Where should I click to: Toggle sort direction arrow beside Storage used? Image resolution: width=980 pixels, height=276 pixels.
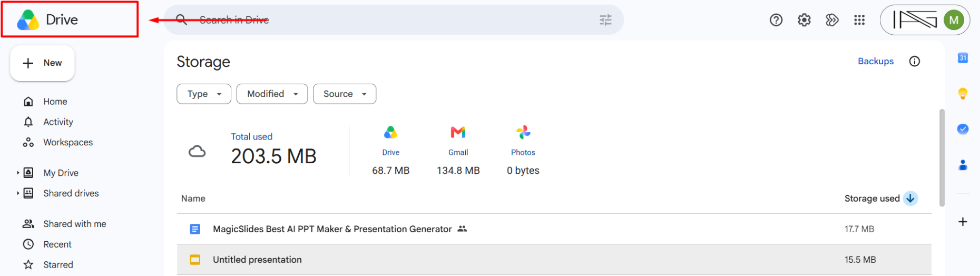coord(910,199)
